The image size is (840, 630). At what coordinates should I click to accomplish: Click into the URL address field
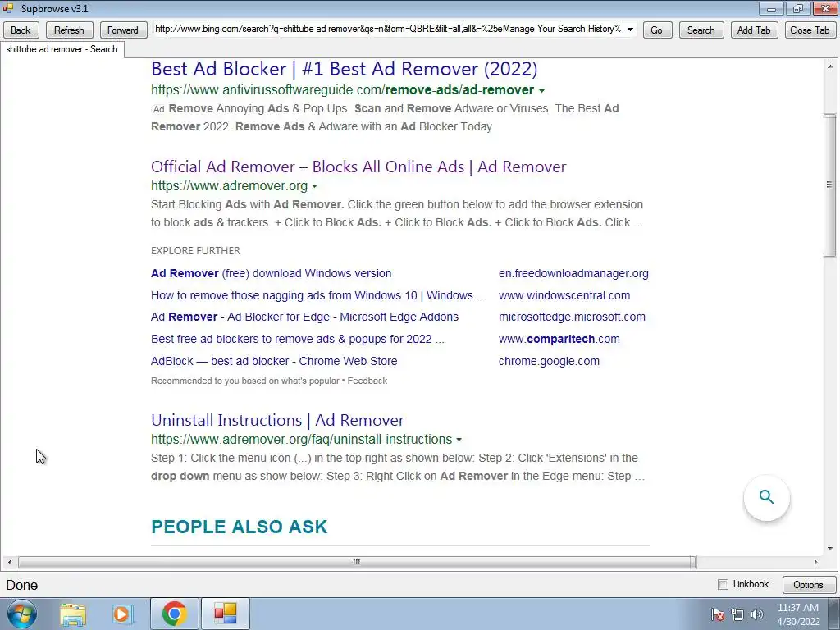[x=388, y=30]
